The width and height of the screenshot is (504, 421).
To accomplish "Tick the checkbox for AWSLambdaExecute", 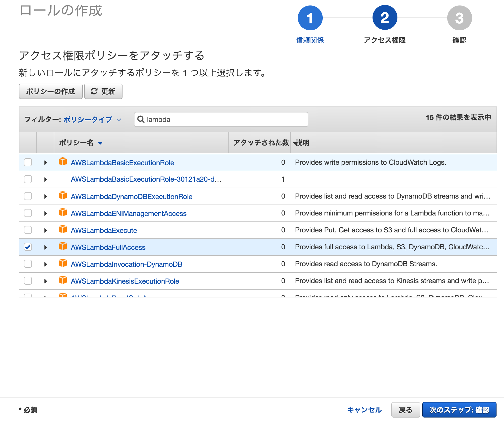I will click(x=28, y=230).
